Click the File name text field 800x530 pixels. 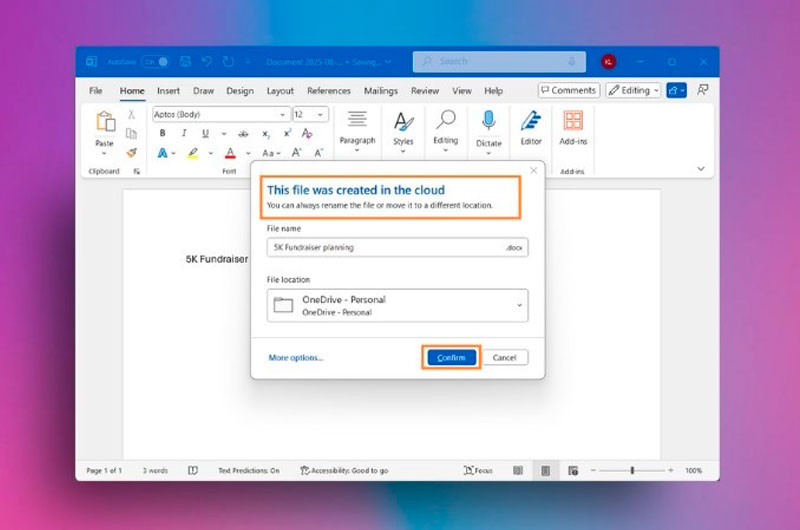385,247
